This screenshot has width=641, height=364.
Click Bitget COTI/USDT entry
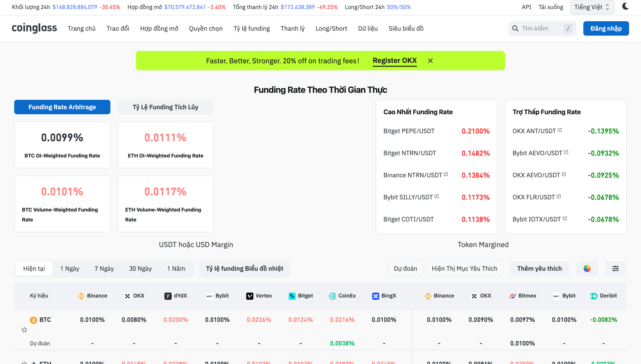tap(409, 219)
